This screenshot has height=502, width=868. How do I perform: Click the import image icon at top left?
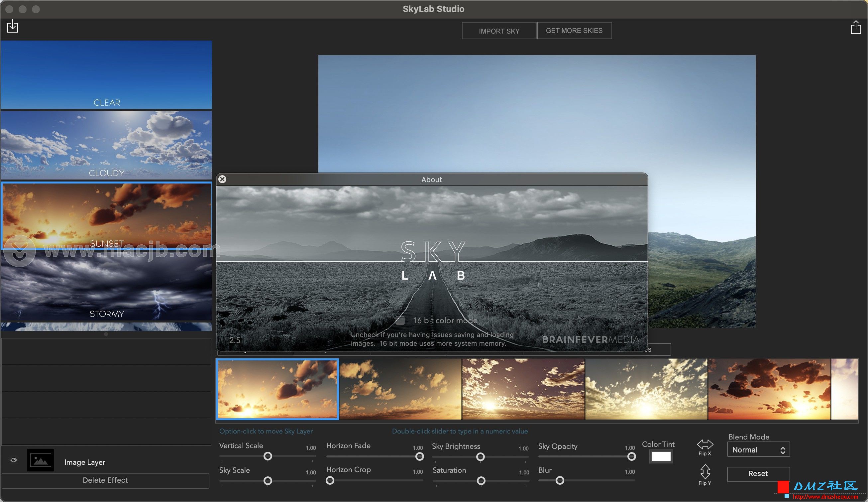coord(12,26)
